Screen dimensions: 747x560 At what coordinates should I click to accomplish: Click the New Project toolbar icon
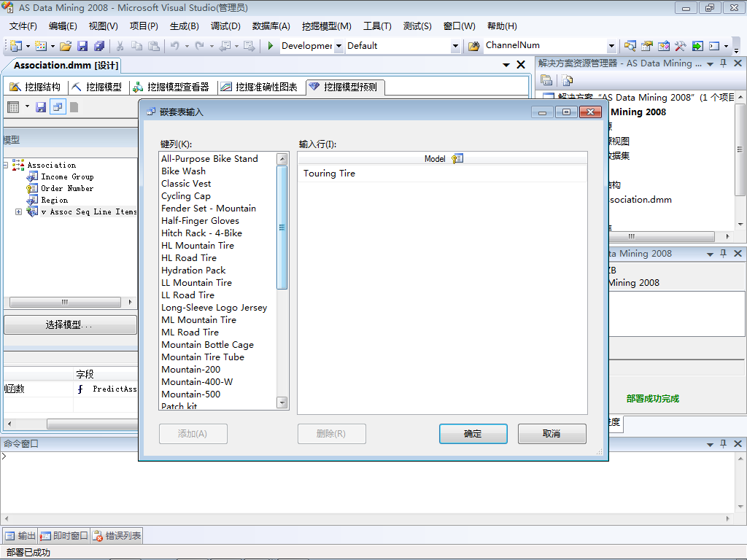pos(16,46)
